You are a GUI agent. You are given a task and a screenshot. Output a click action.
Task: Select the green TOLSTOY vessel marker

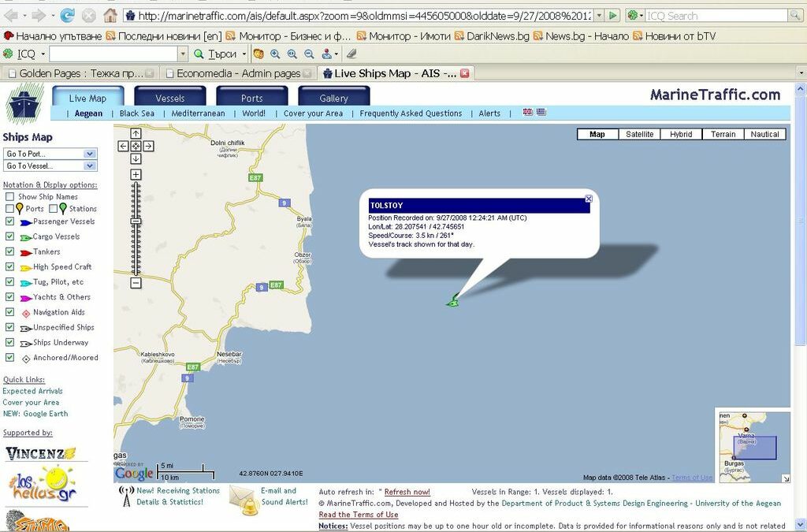coord(453,301)
